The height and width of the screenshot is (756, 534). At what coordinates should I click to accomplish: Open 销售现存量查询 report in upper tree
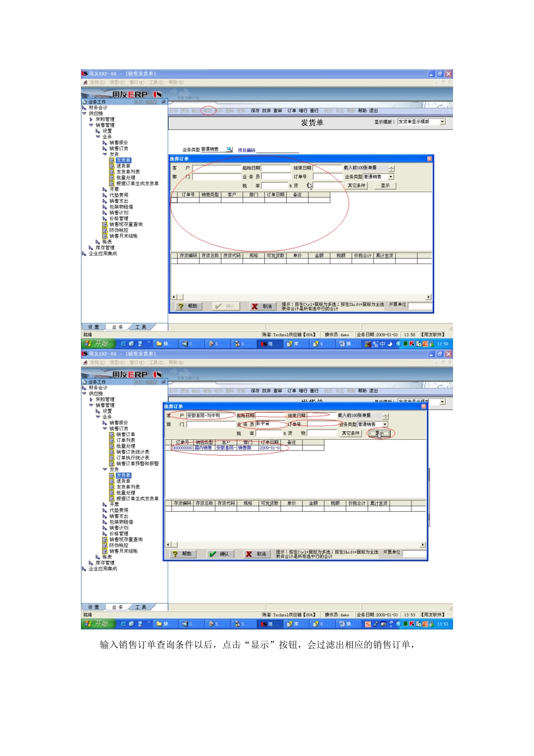point(125,224)
